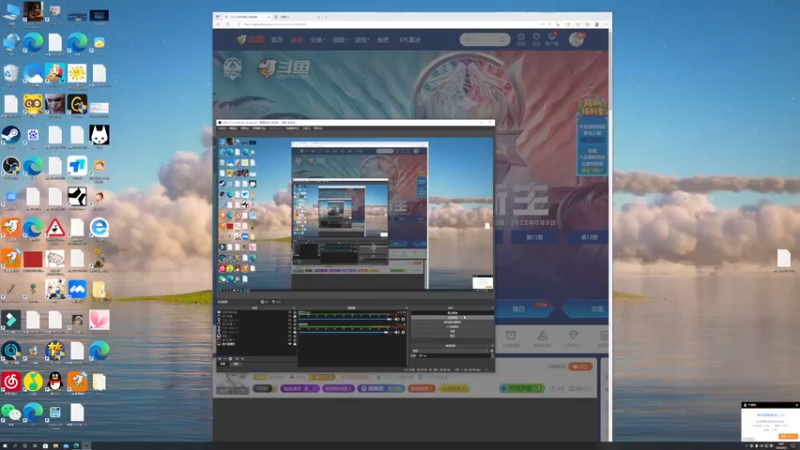Viewport: 800px width, 450px height.
Task: Click the browser back arrow button
Action: (x=219, y=24)
